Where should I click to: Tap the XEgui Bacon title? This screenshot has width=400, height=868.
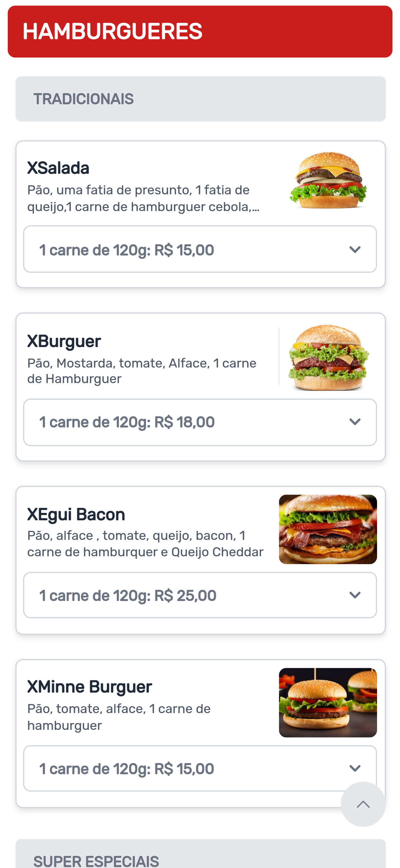[76, 514]
